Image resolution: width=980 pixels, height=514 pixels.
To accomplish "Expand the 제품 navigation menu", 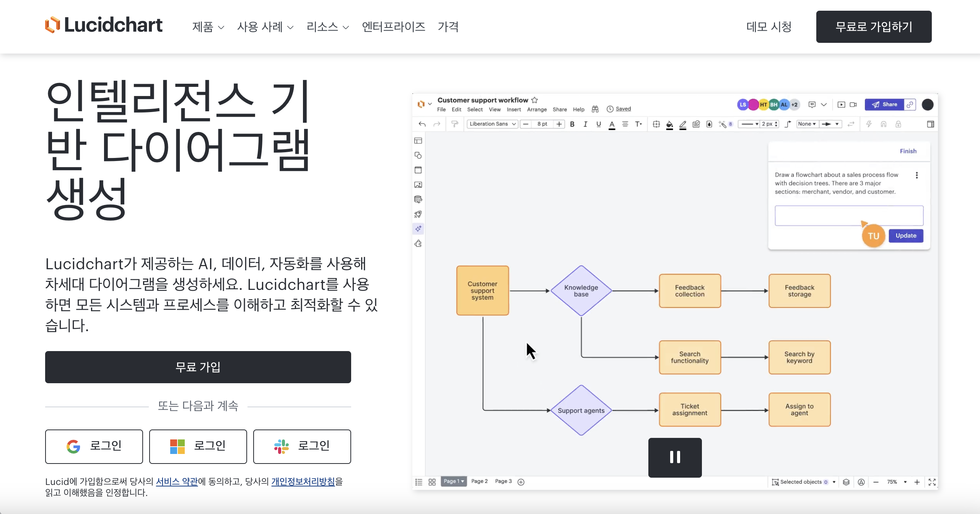I will 208,27.
